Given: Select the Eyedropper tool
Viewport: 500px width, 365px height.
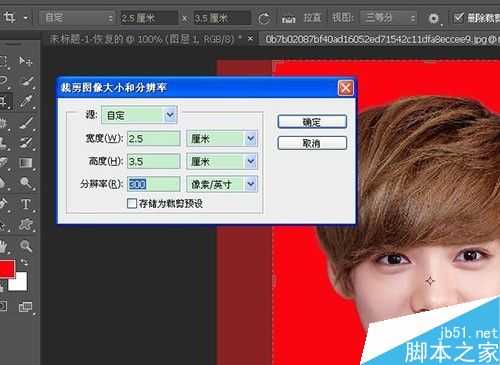Looking at the screenshot, I should click(x=27, y=101).
